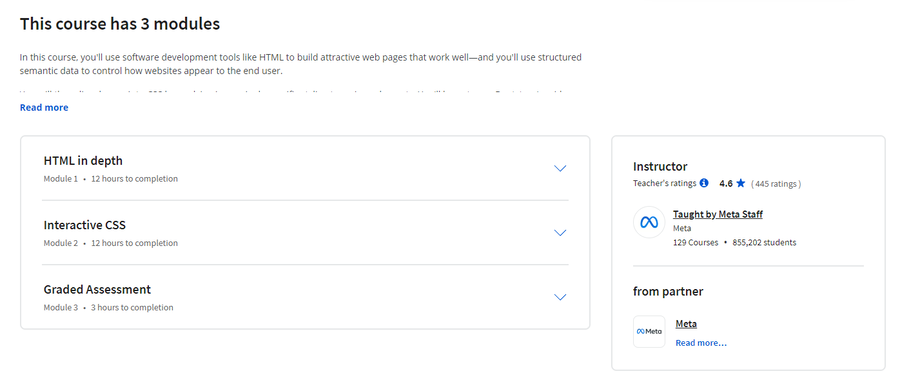Click the Meta infinity logo avatar
Image resolution: width=900 pixels, height=387 pixels.
pyautogui.click(x=649, y=222)
